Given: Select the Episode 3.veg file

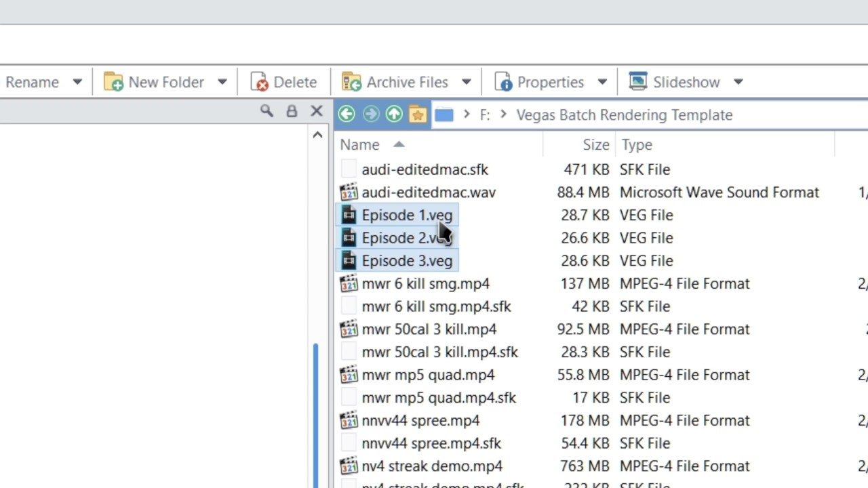Looking at the screenshot, I should tap(406, 261).
